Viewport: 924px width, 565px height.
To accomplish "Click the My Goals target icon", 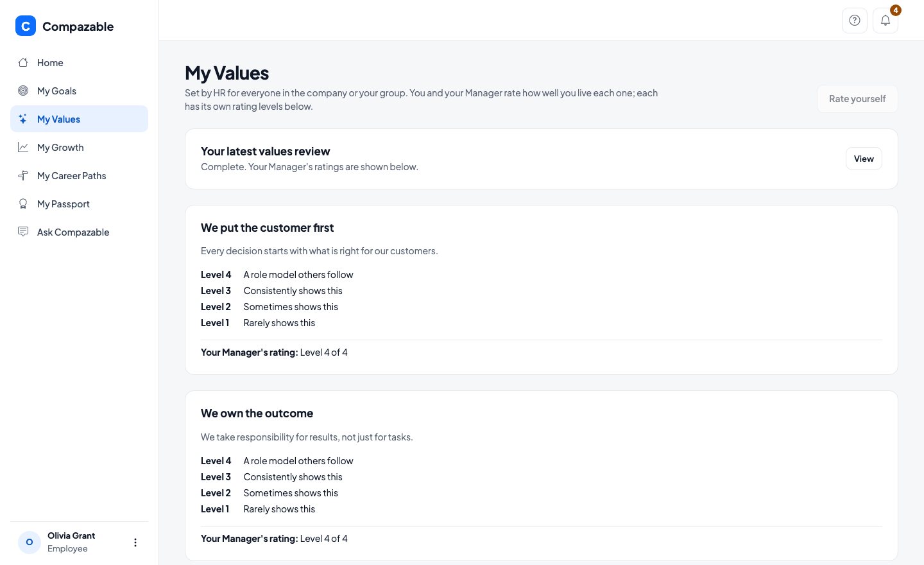I will click(x=23, y=91).
